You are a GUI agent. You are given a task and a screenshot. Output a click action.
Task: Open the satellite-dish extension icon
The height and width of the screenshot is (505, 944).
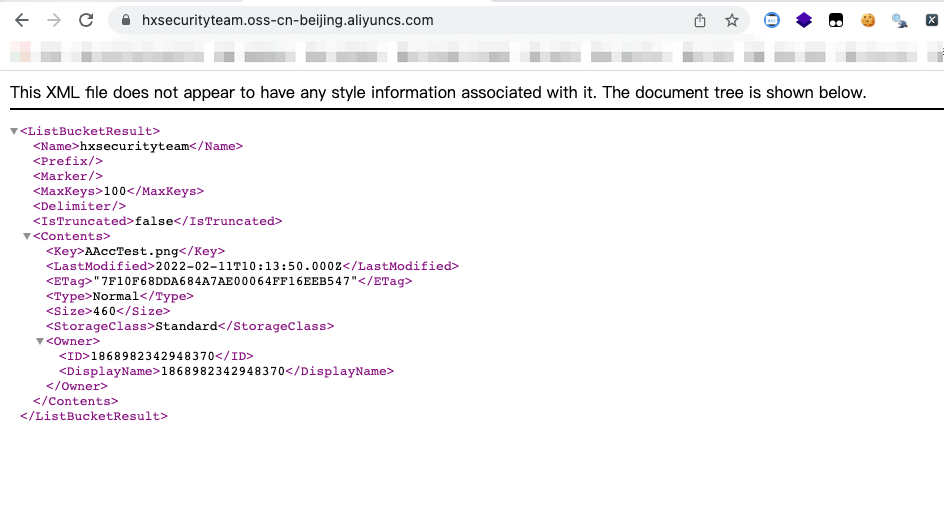coord(899,21)
